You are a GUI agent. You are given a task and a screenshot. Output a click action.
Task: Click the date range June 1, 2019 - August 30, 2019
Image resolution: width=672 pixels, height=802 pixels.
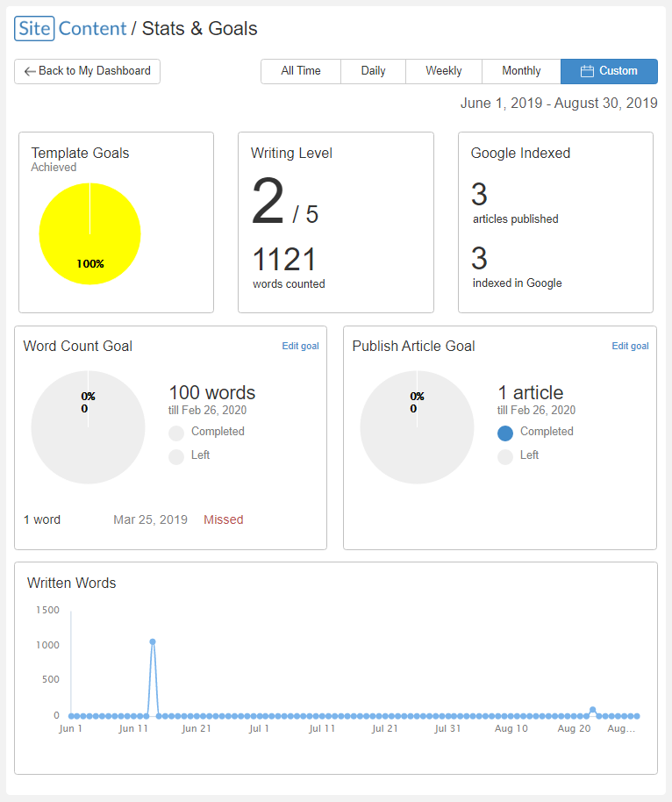559,104
